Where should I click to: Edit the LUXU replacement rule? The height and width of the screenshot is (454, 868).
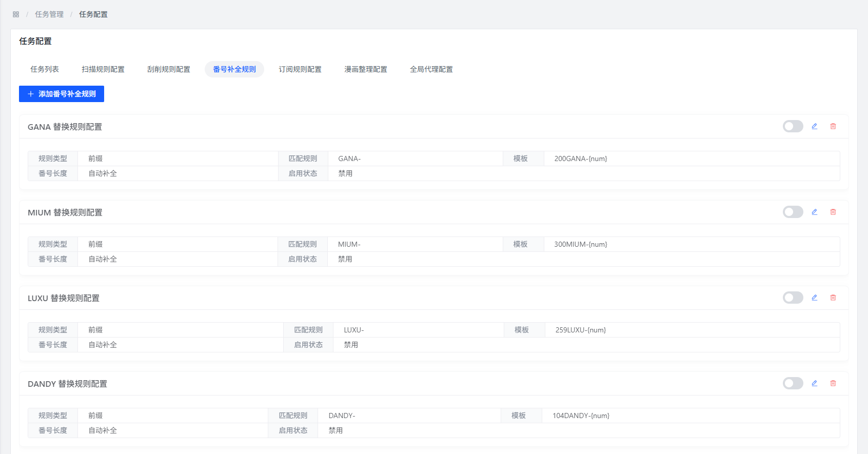tap(814, 298)
